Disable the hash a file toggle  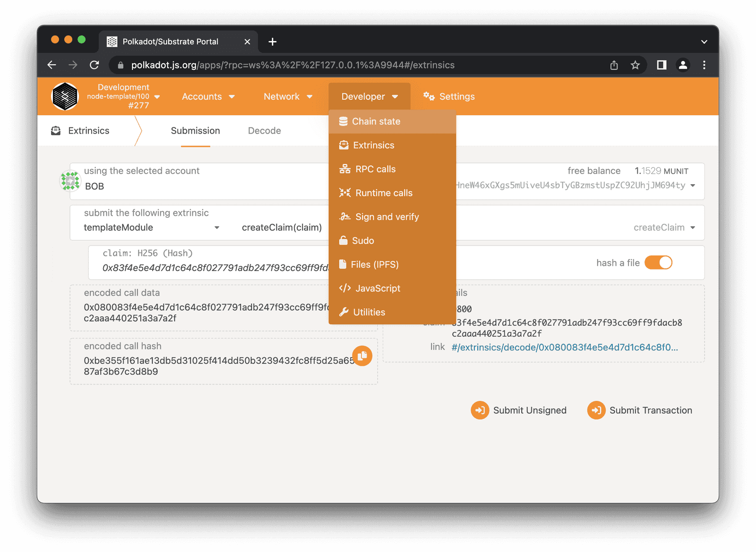tap(658, 263)
